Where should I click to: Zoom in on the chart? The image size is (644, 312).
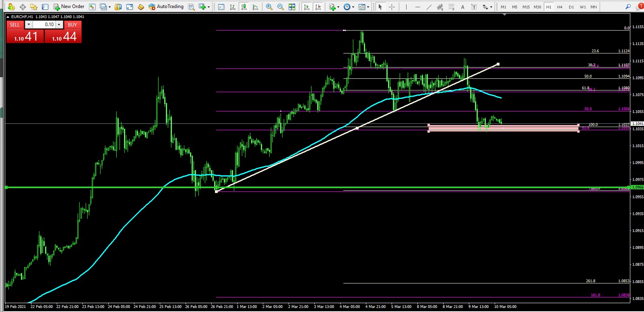click(269, 7)
